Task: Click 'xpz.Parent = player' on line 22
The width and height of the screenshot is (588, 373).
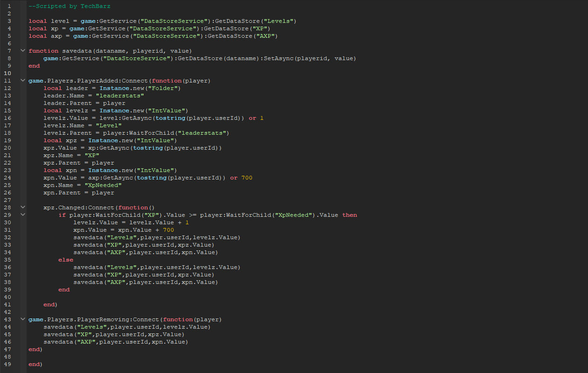Action: coord(79,163)
